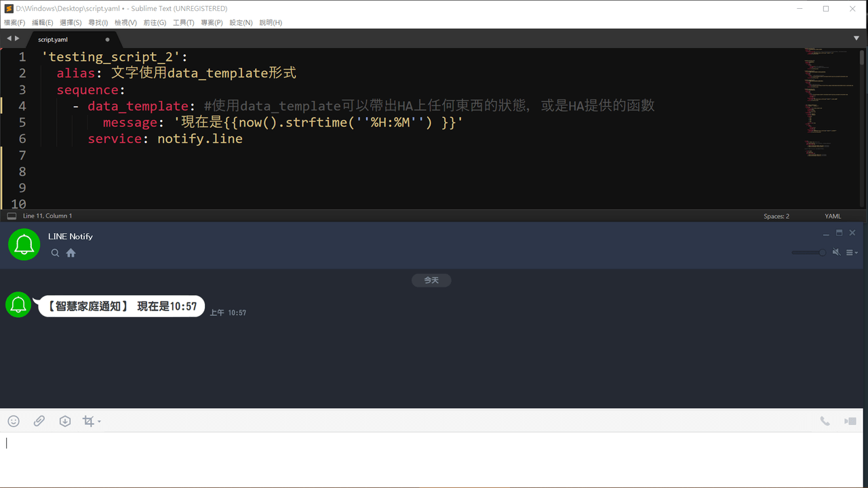
Task: Close the LINE chat window
Action: coord(852,233)
